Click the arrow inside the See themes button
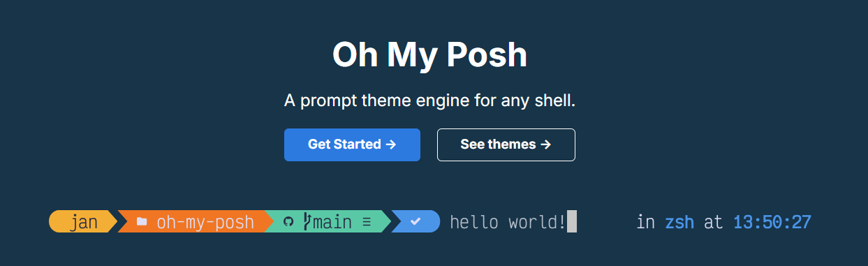Screen dimensions: 868x266 [x=546, y=145]
